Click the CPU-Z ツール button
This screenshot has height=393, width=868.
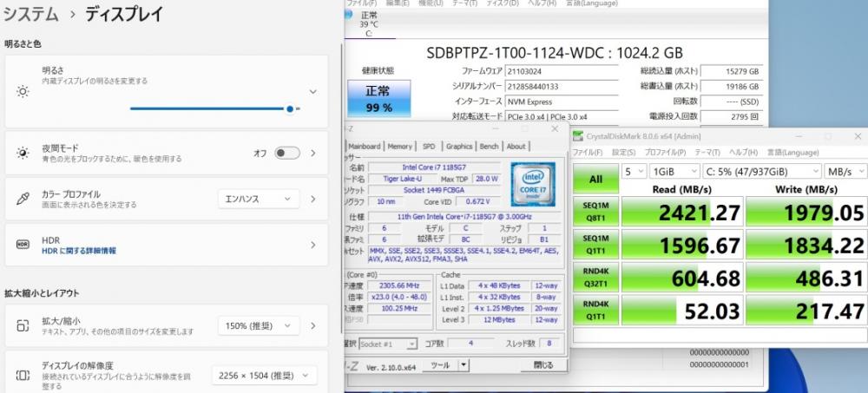(440, 365)
